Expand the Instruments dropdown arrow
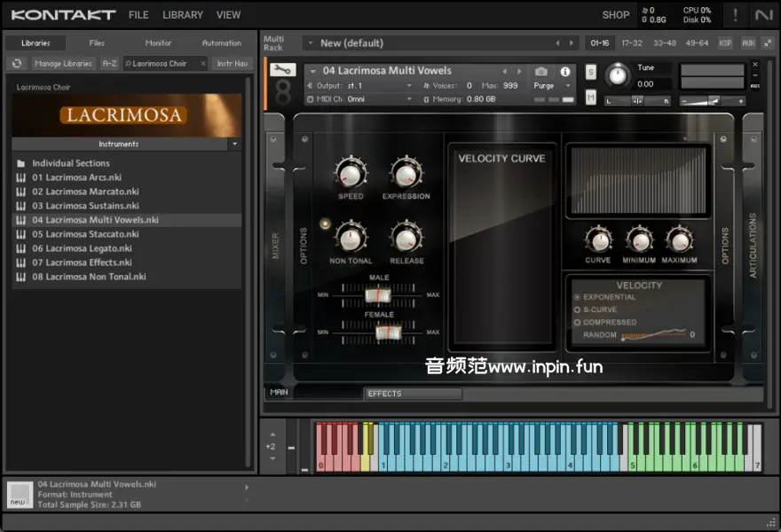 (234, 144)
